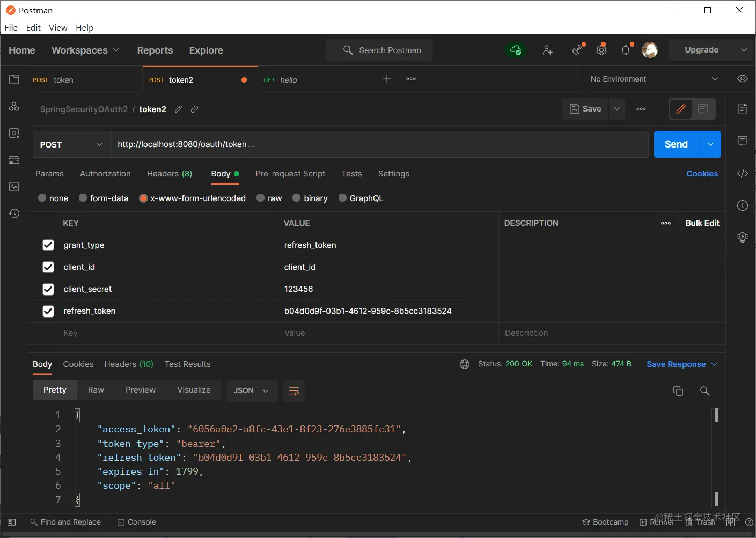
Task: Click the invite collaborators icon
Action: coord(547,50)
